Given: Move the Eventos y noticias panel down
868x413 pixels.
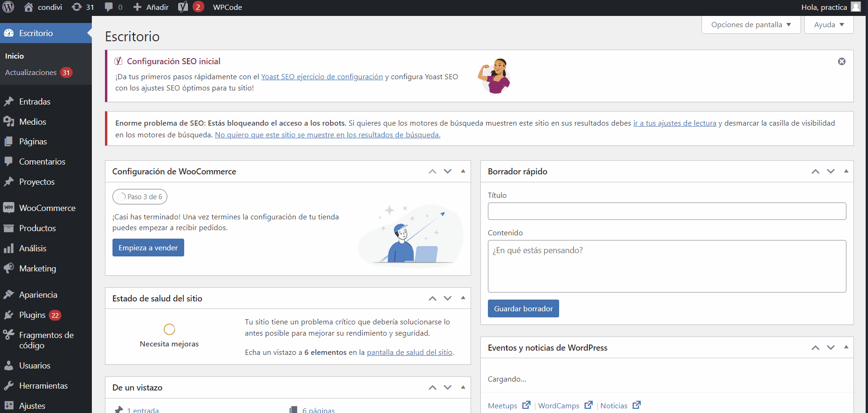Looking at the screenshot, I should 831,348.
